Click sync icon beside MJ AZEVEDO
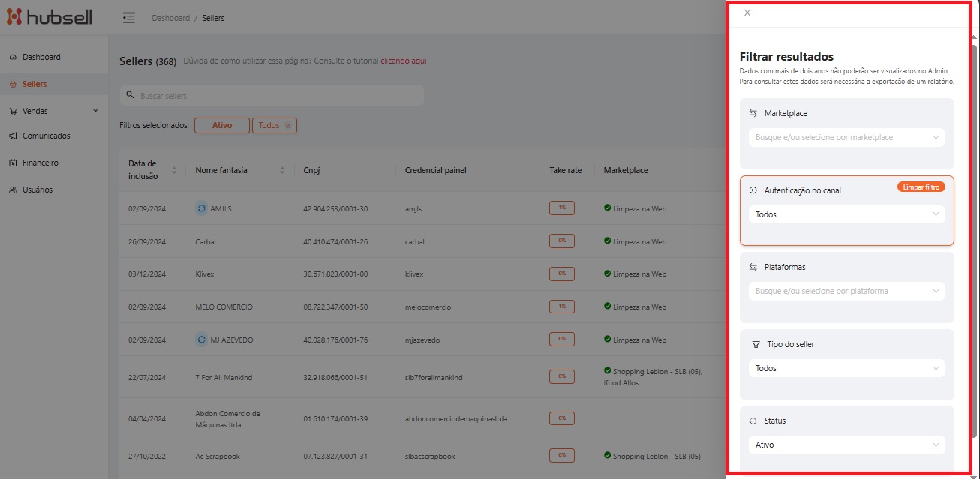This screenshot has width=980, height=479. click(x=201, y=340)
